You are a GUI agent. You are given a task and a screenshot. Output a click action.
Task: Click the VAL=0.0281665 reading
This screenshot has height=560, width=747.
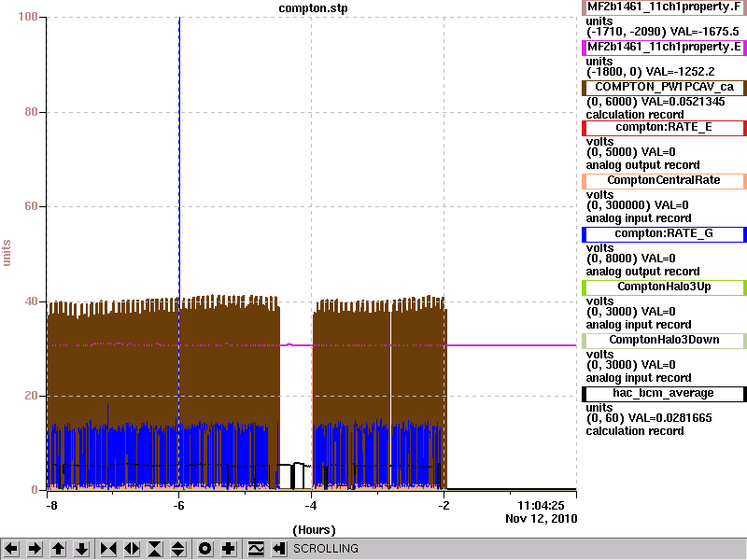pos(669,417)
